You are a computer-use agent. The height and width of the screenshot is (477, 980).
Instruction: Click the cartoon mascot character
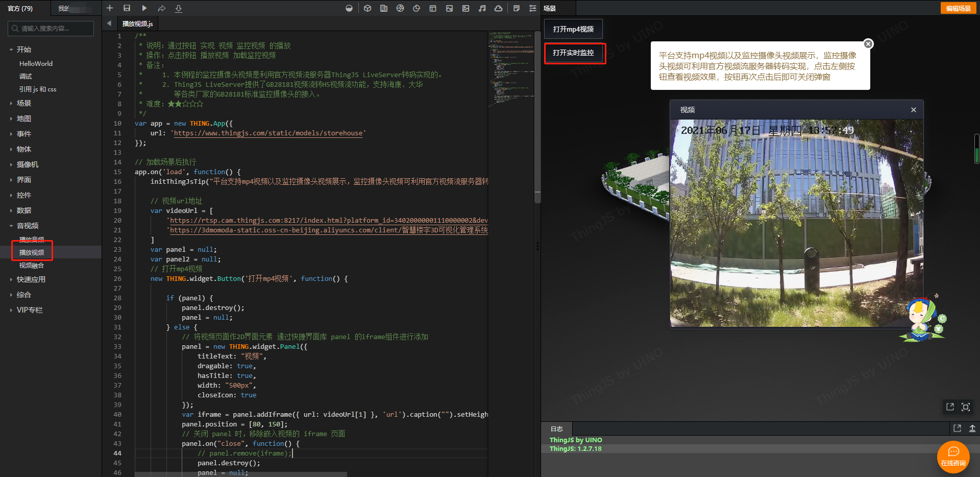[x=923, y=319]
